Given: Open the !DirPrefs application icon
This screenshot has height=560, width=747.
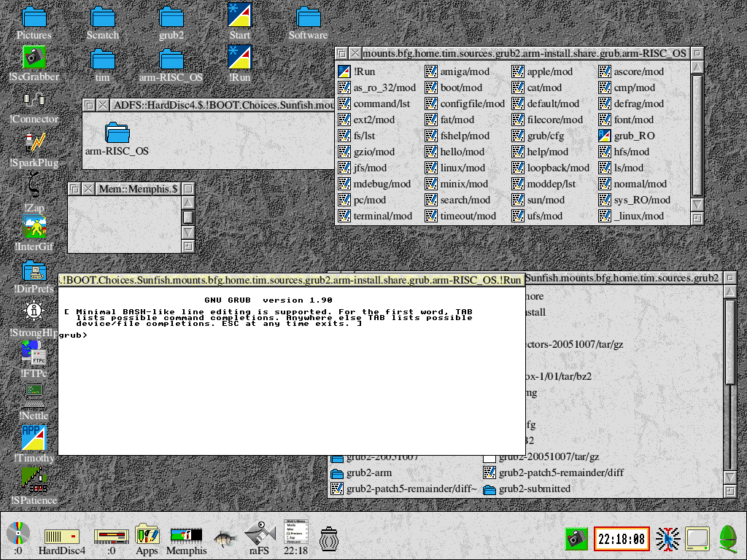Looking at the screenshot, I should 34,276.
